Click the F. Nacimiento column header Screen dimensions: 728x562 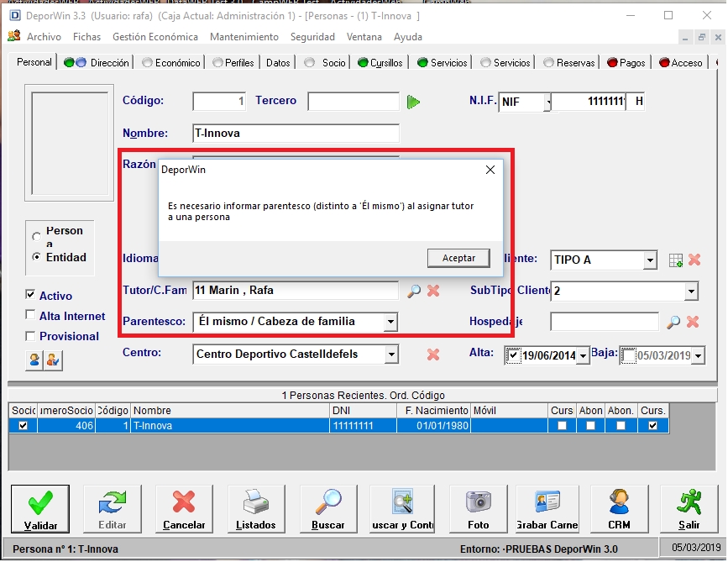[433, 411]
